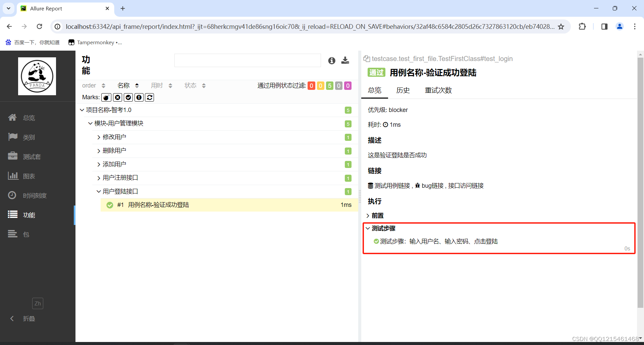Click the address bar URL
Viewport: 644px width, 345px height.
(x=310, y=26)
